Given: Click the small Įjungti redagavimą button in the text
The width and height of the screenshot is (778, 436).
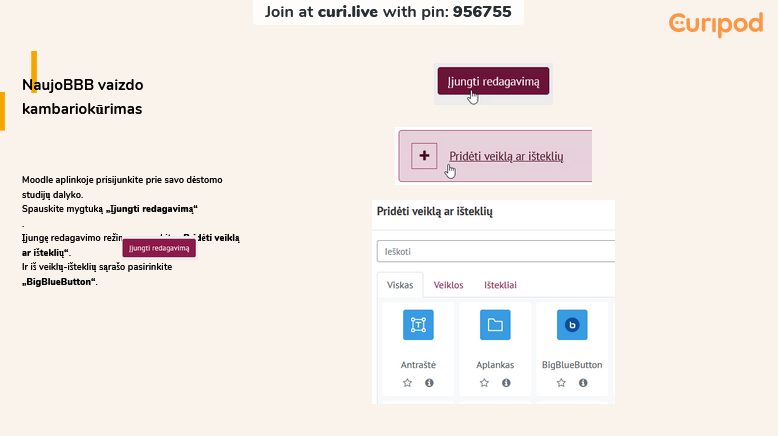Looking at the screenshot, I should click(159, 247).
